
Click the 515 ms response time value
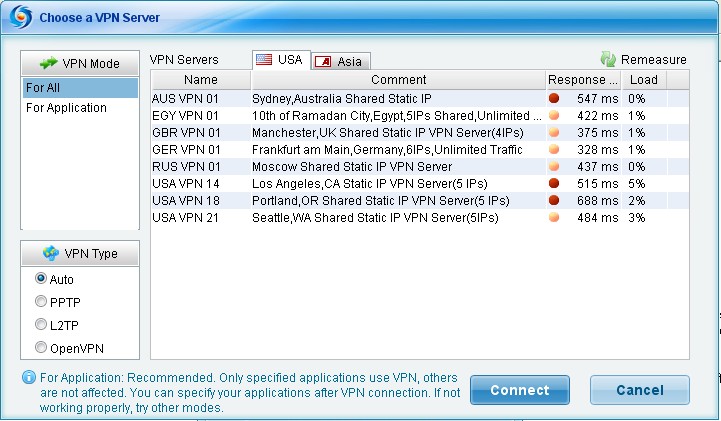point(597,183)
